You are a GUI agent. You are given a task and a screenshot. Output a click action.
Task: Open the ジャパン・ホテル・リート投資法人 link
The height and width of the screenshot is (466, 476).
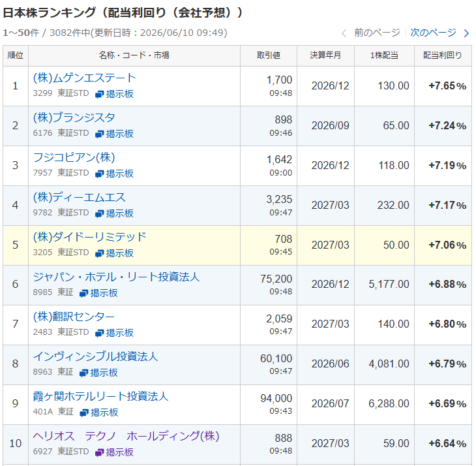(116, 277)
